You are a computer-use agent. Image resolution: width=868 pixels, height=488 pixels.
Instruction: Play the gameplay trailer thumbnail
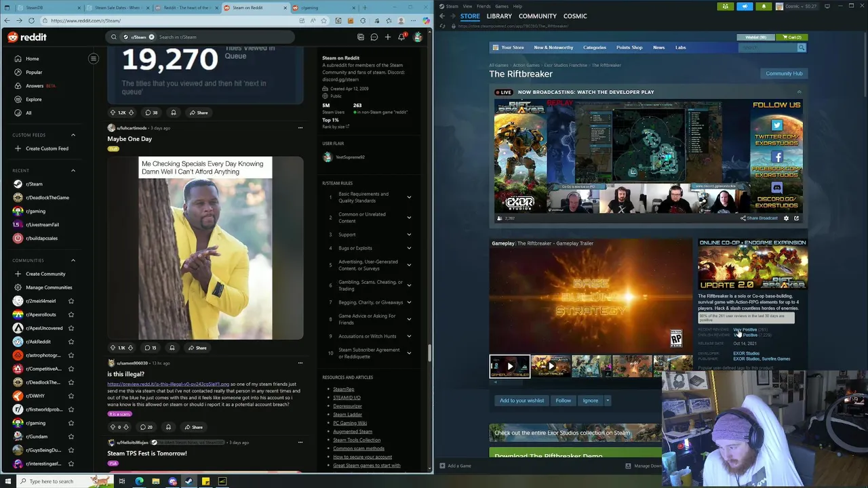click(510, 367)
